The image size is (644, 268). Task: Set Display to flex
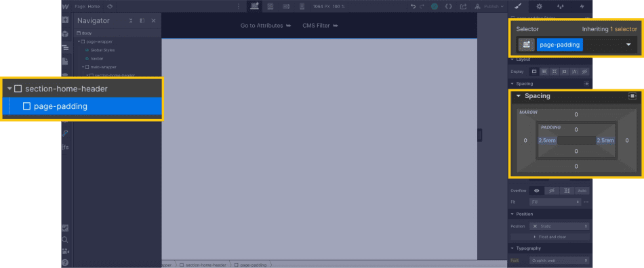click(x=544, y=71)
